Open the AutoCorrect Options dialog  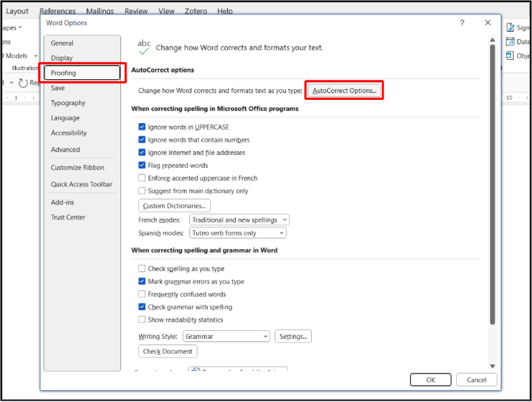(x=344, y=89)
